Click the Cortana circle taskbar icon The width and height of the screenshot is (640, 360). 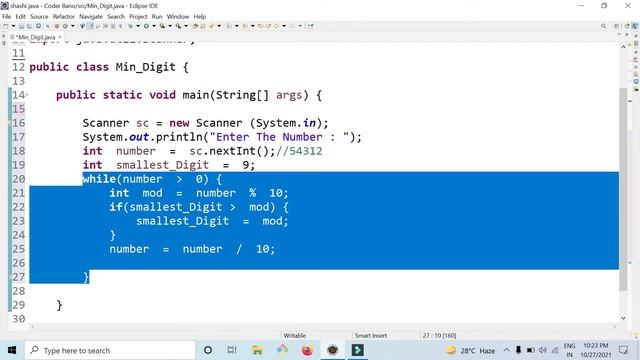tap(208, 350)
